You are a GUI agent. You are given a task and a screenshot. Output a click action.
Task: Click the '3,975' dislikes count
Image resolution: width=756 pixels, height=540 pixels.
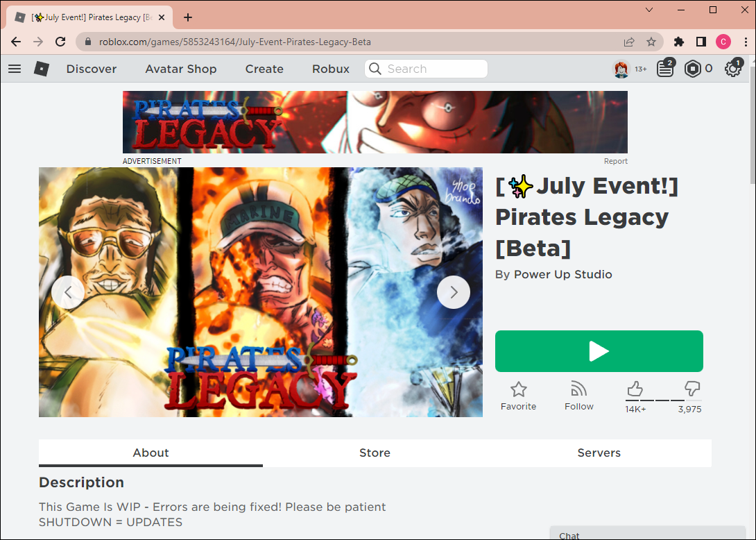click(x=689, y=410)
